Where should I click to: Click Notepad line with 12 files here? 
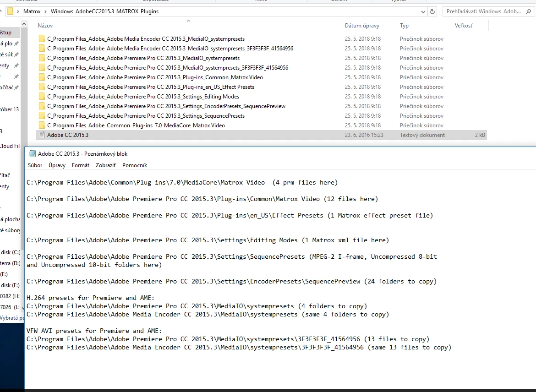click(202, 199)
